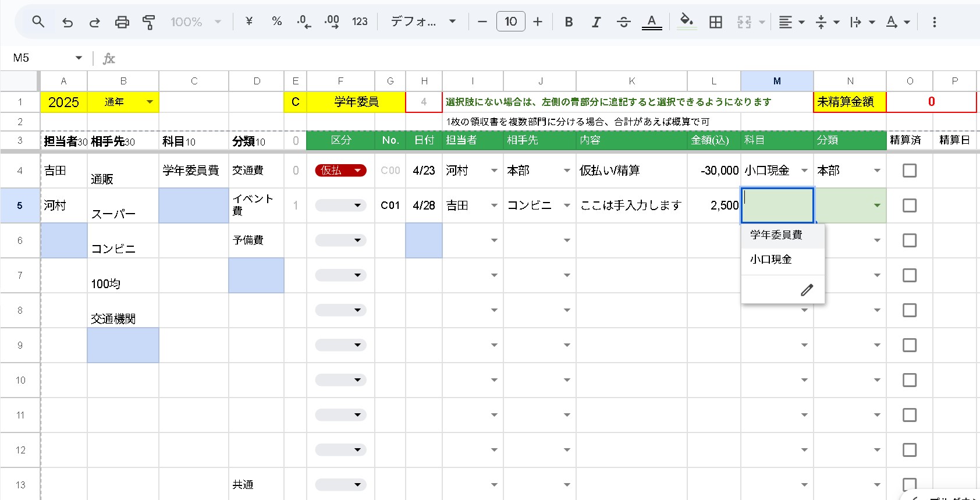Screen dimensions: 980x500
Task: Click the print icon in toolbar
Action: coord(122,22)
